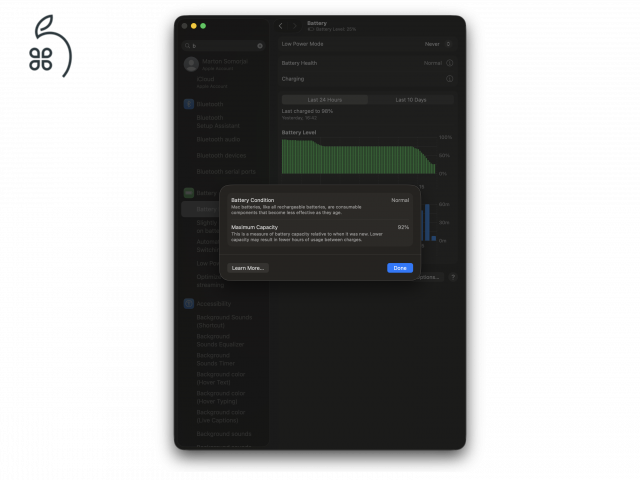The height and width of the screenshot is (480, 640).
Task: Go back using the back chevron
Action: (280, 26)
